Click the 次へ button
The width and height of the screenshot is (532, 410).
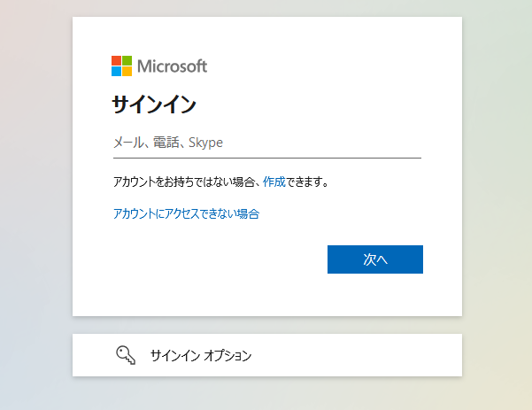[375, 259]
